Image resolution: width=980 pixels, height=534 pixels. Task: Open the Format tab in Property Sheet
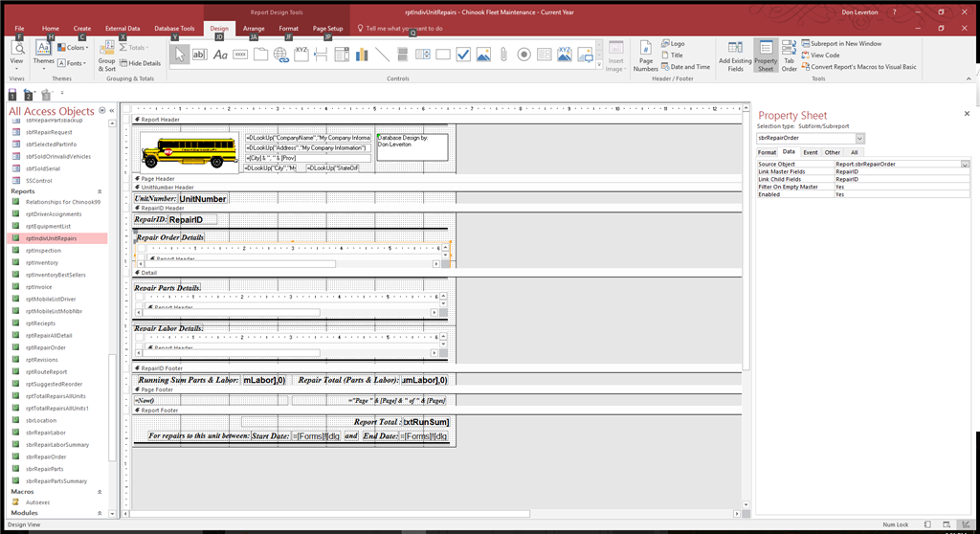(767, 152)
